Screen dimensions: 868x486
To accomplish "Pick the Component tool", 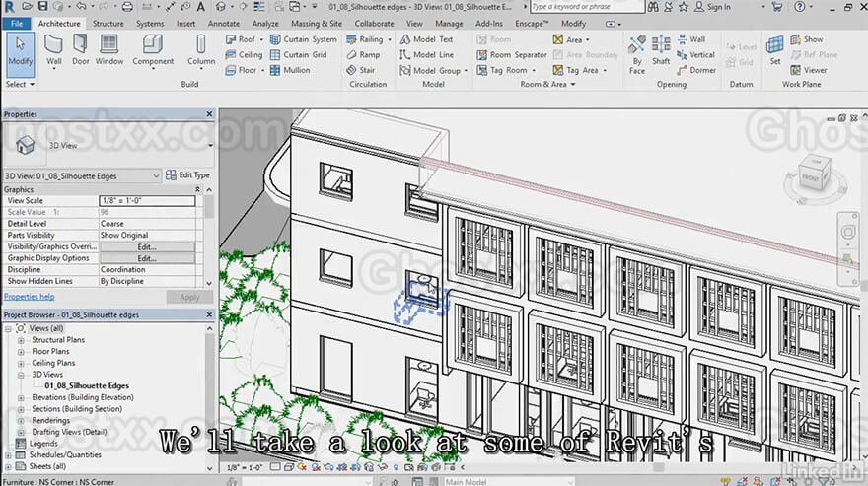I will click(x=153, y=51).
